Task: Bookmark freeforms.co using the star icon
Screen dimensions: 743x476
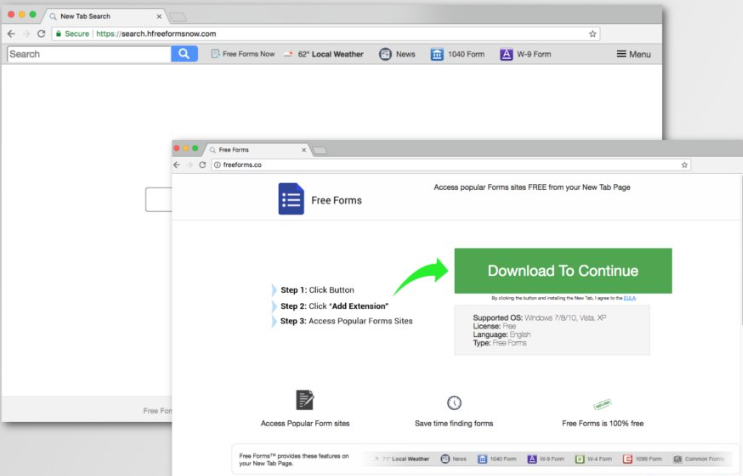Action: tap(684, 164)
